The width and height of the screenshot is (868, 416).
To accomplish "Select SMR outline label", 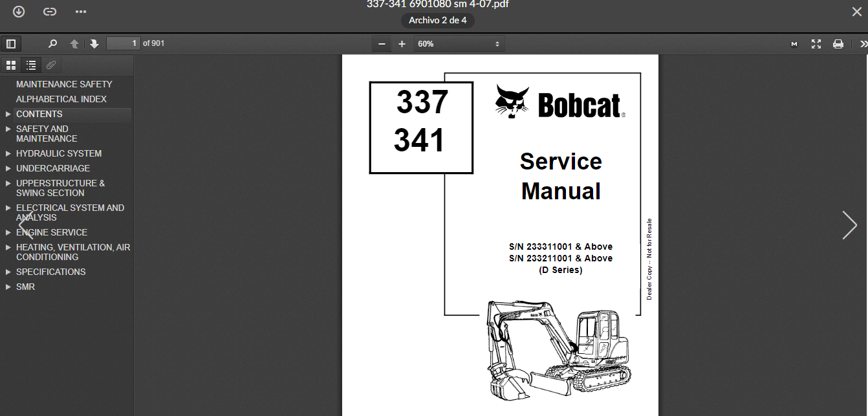I will [26, 287].
